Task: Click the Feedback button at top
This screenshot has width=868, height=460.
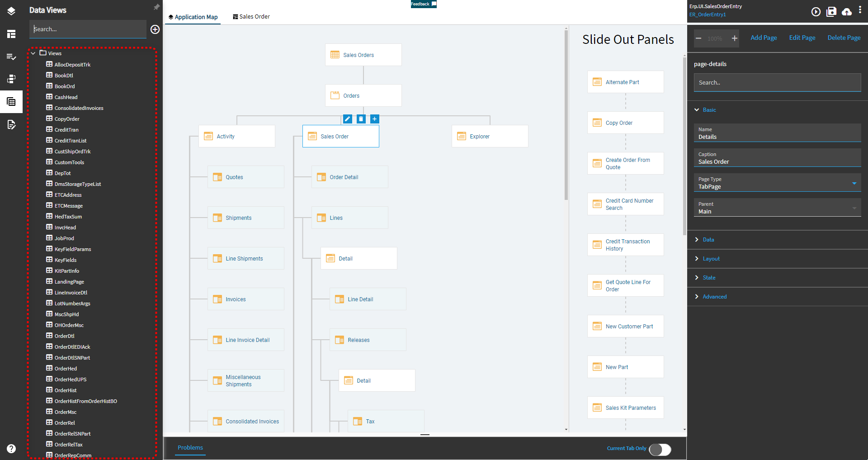Action: point(424,4)
